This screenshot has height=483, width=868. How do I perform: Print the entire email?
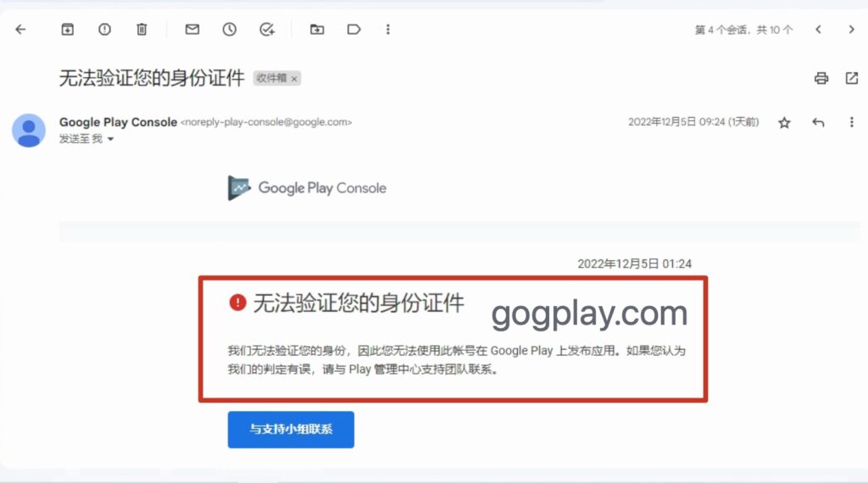click(x=821, y=78)
